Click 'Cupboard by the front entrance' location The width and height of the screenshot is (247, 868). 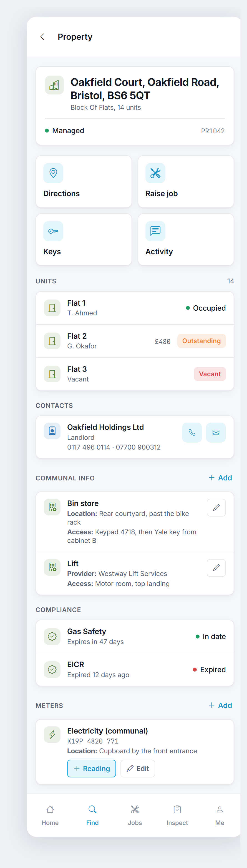point(148,751)
